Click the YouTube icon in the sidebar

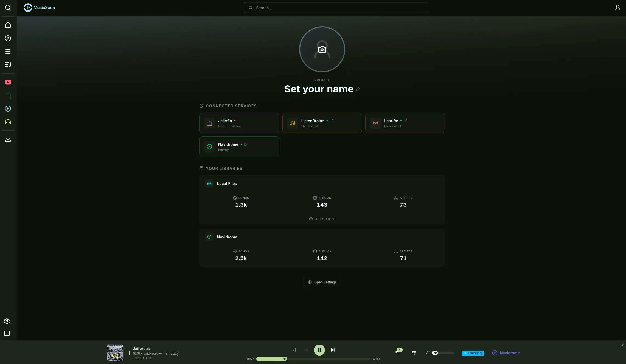pos(8,82)
